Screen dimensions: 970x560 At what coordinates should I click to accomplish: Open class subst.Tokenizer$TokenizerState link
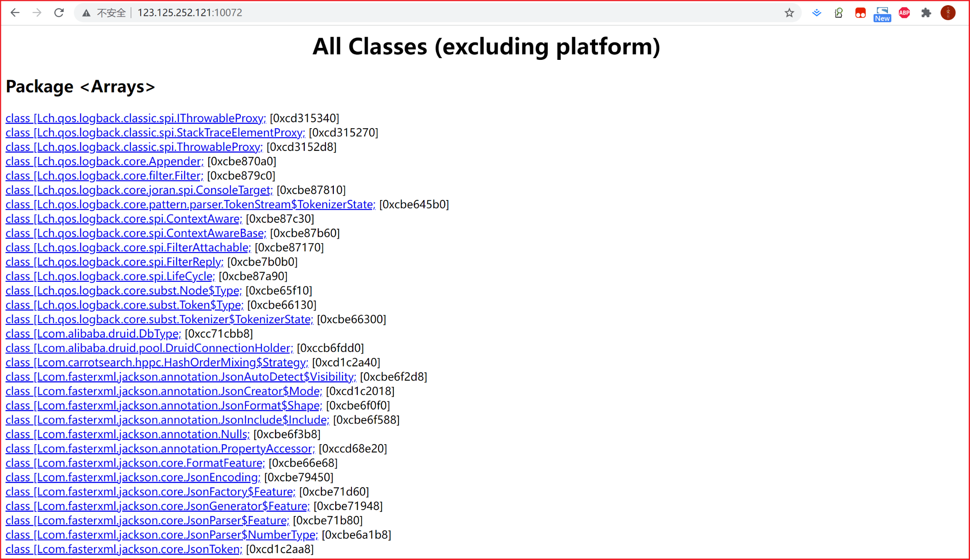point(159,319)
